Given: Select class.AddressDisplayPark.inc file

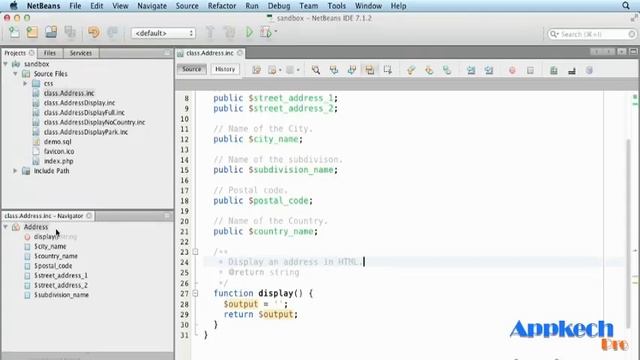Looking at the screenshot, I should (x=86, y=132).
